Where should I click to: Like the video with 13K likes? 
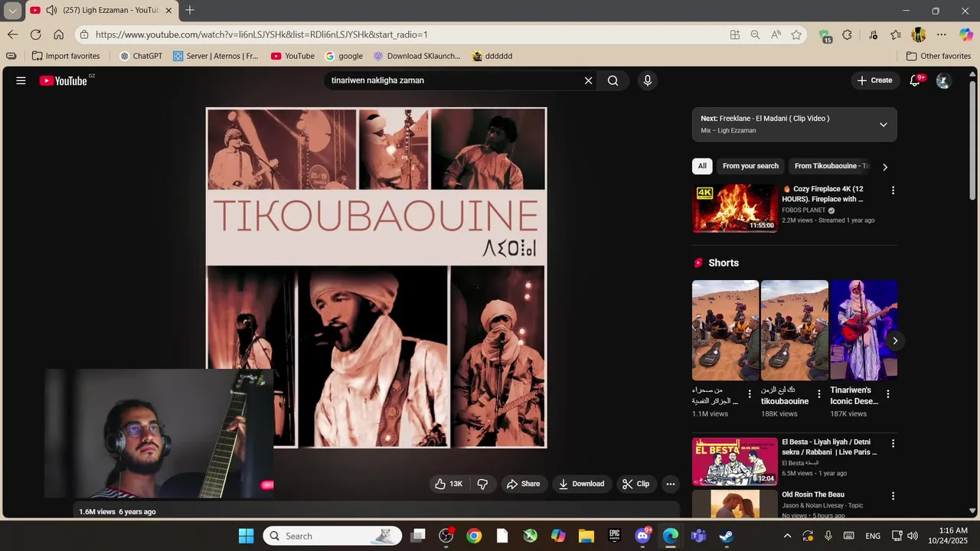pyautogui.click(x=449, y=484)
